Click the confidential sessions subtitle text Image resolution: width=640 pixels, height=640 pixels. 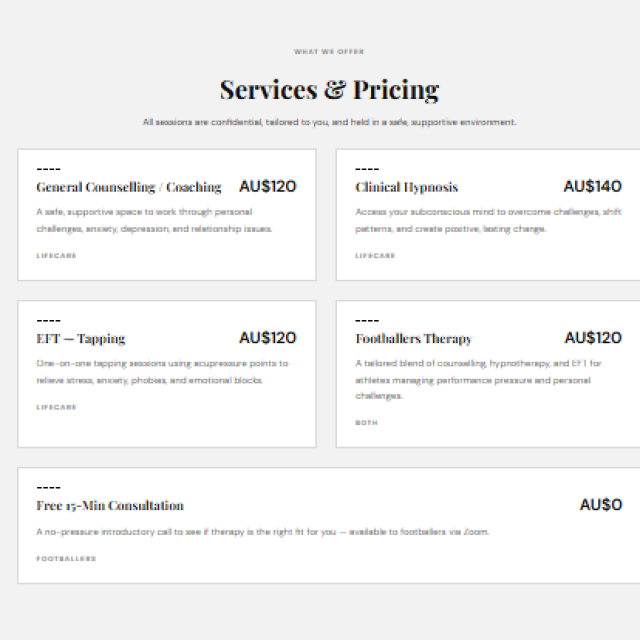pyautogui.click(x=329, y=122)
